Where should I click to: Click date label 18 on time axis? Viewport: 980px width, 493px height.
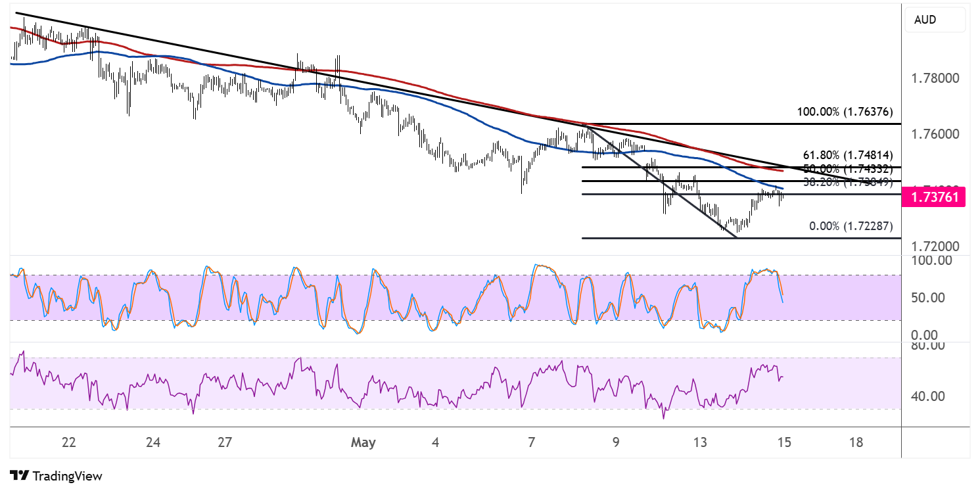point(856,442)
